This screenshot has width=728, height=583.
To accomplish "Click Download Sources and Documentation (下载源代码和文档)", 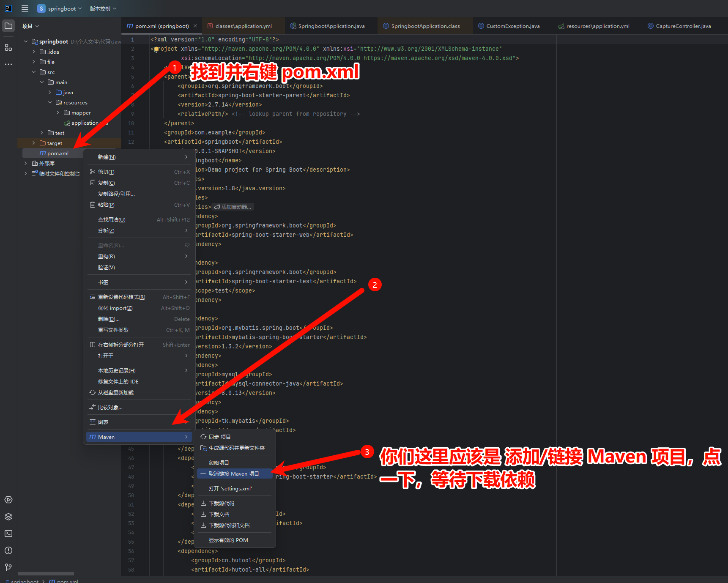I will click(235, 525).
